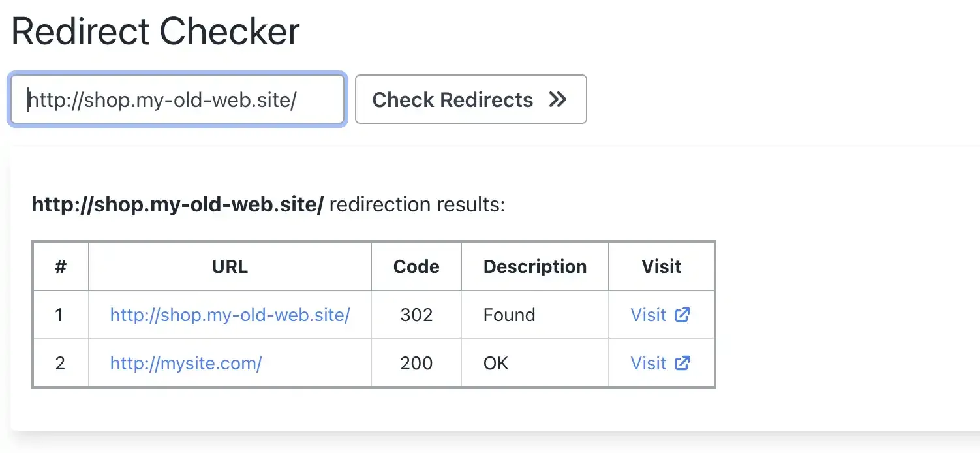
Task: Click the URL input field containing shop.my-old-web.site
Action: pyautogui.click(x=176, y=99)
